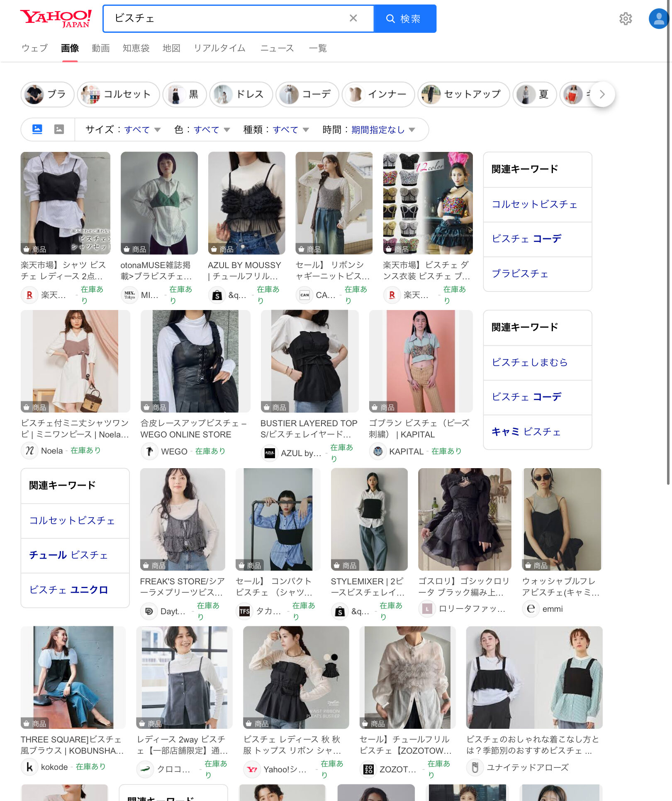Switch to the 動画 tab
The height and width of the screenshot is (801, 672).
101,48
